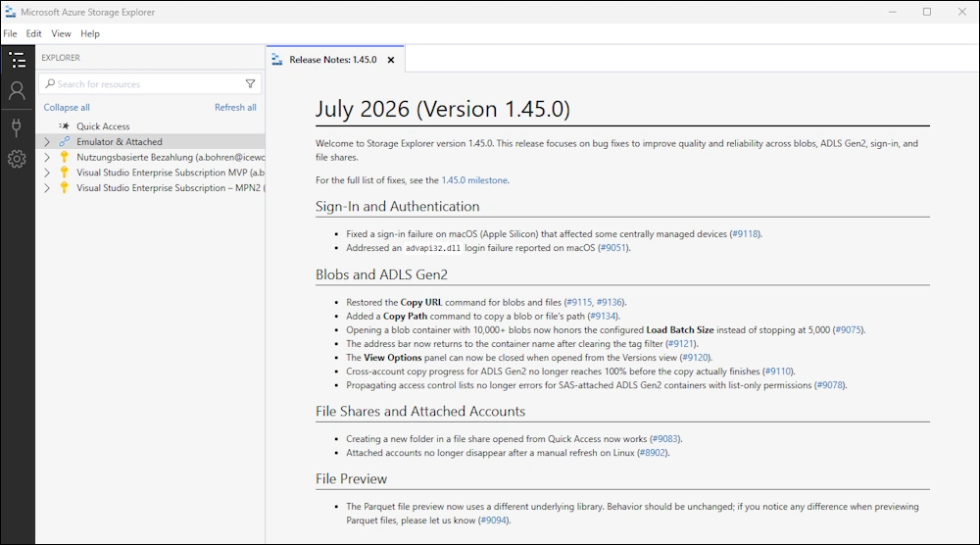
Task: Open issue link #9121
Action: tap(681, 344)
